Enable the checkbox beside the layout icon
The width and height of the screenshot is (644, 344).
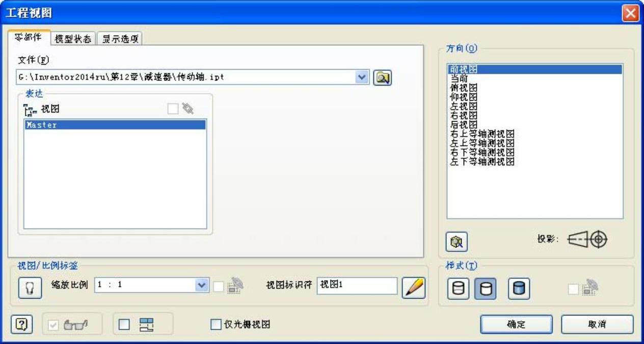[x=123, y=324]
